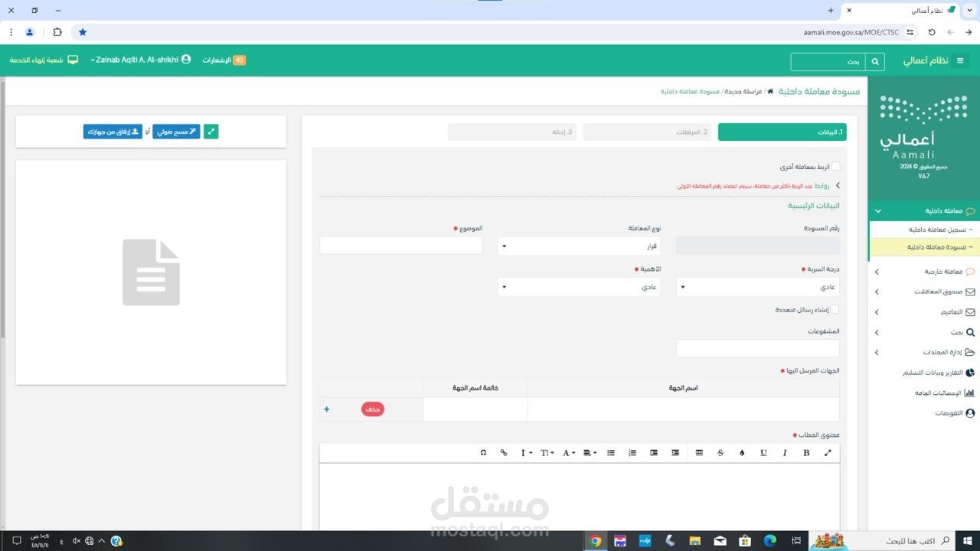Open 'التعاميم' in the sidebar
The image size is (980, 551).
924,312
